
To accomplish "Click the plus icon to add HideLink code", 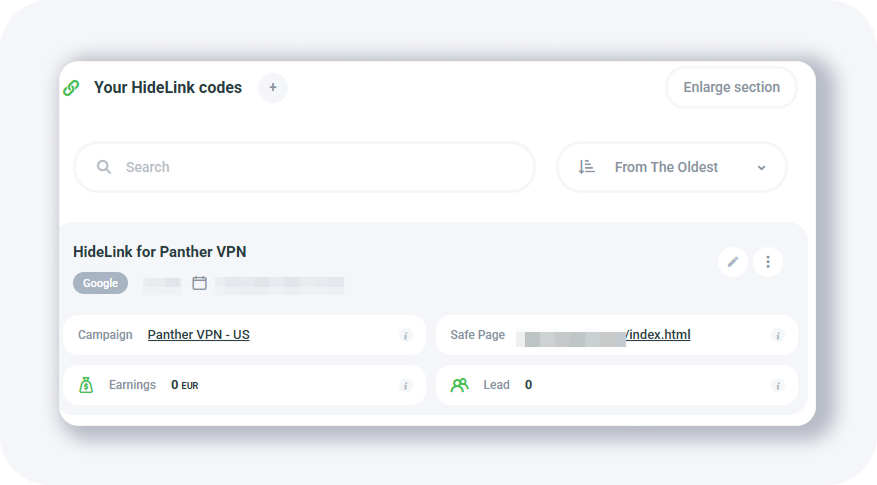I will [273, 88].
